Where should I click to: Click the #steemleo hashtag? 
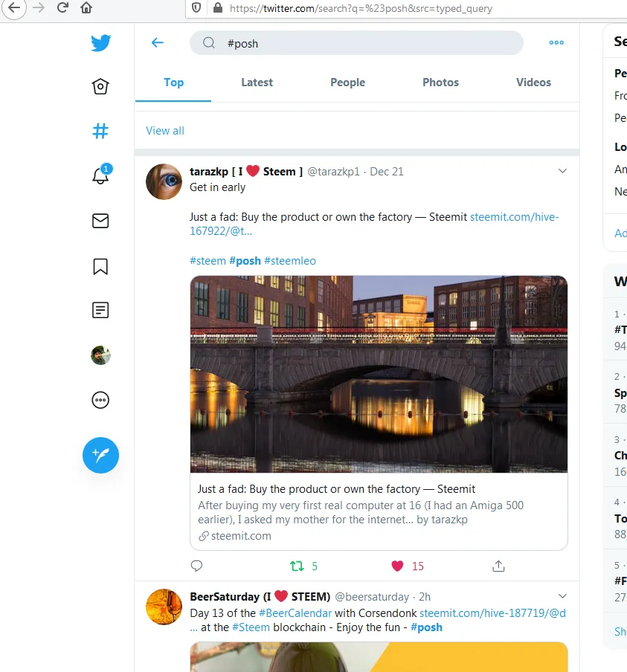click(x=290, y=261)
